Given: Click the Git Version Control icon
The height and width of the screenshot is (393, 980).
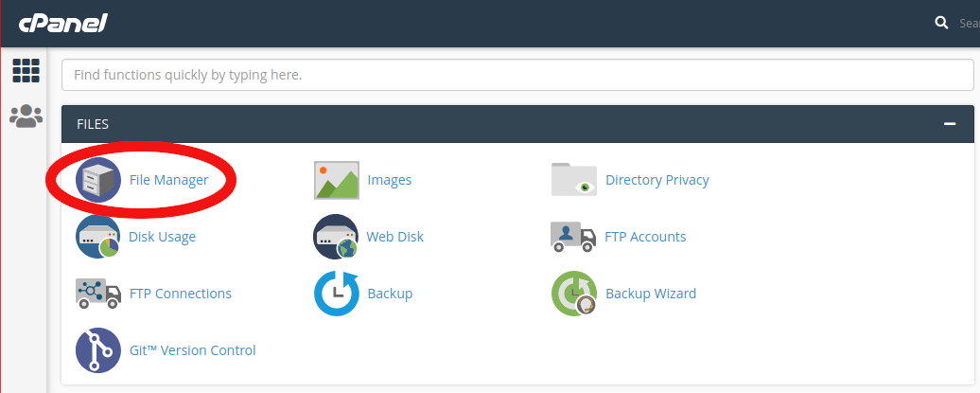Looking at the screenshot, I should coord(98,350).
